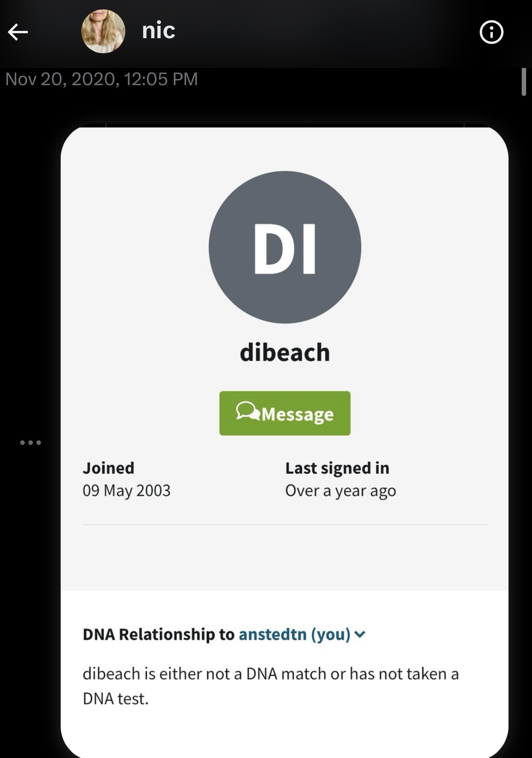This screenshot has height=758, width=532.
Task: Select the Nov 20, 2020 timestamp
Action: 102,79
